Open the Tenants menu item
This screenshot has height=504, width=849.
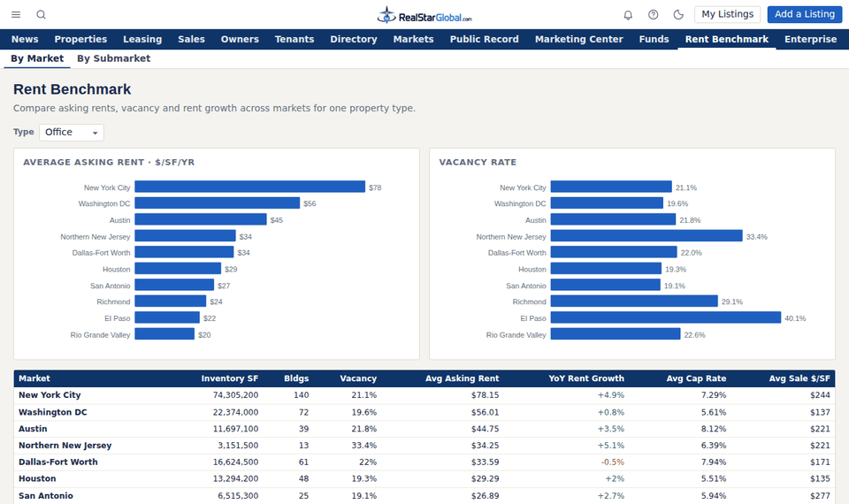click(x=294, y=39)
